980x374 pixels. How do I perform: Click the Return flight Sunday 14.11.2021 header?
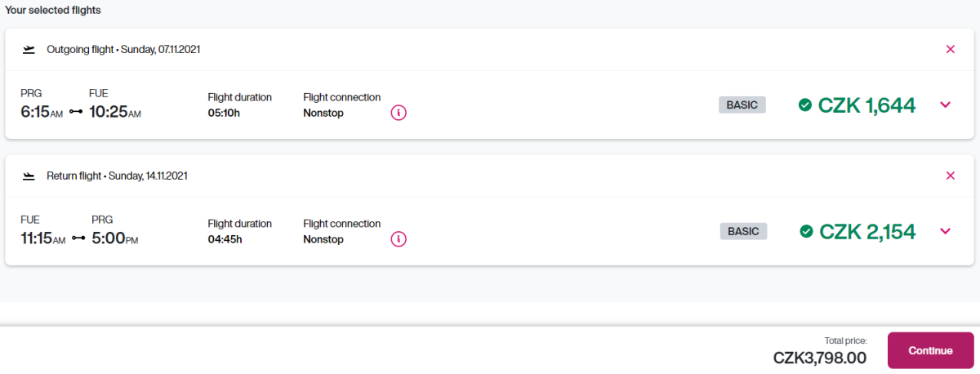(117, 176)
